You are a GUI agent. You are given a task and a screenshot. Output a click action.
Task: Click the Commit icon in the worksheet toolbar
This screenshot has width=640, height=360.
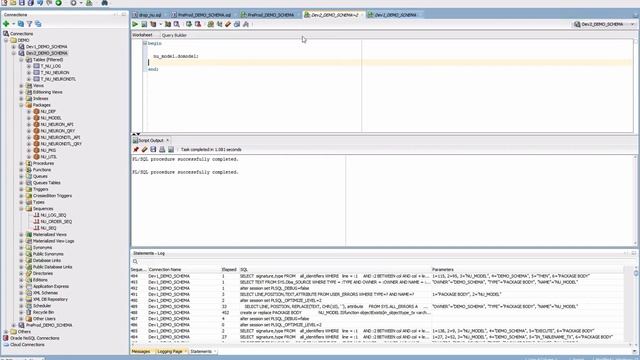(x=189, y=24)
